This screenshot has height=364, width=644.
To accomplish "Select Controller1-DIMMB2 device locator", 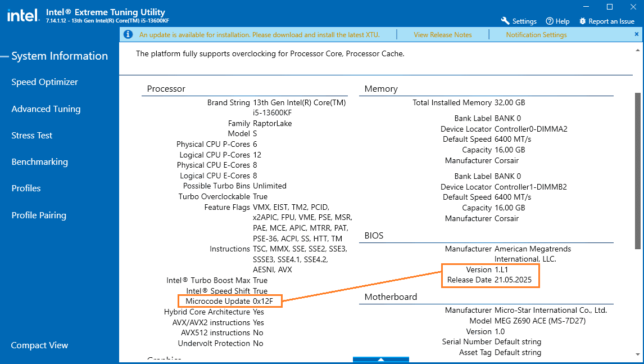I will [530, 187].
